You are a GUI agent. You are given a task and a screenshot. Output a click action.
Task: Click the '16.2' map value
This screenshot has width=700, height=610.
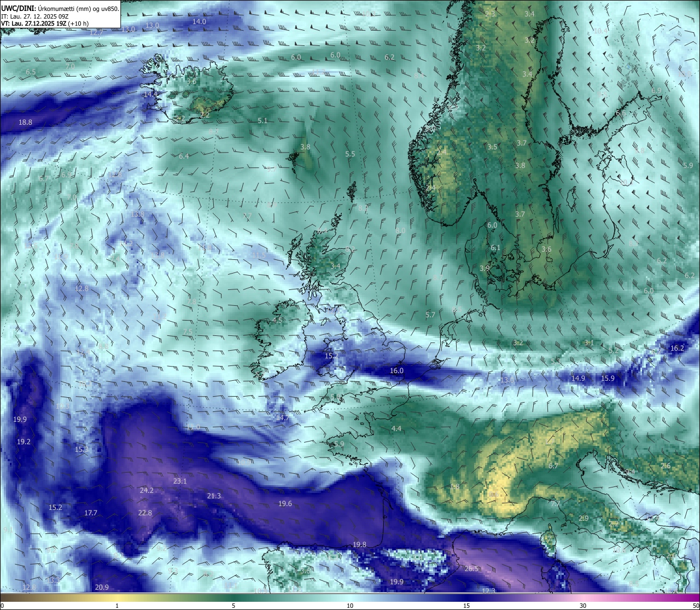click(677, 348)
